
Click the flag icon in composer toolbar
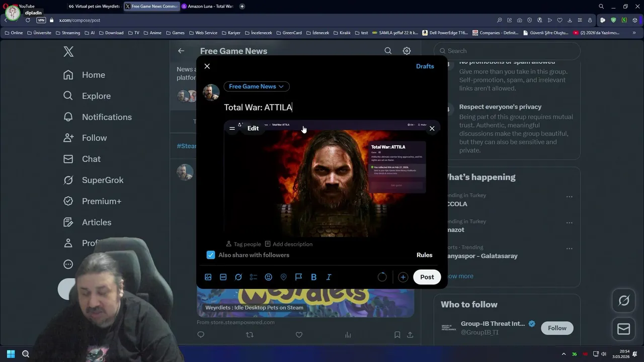[299, 277]
